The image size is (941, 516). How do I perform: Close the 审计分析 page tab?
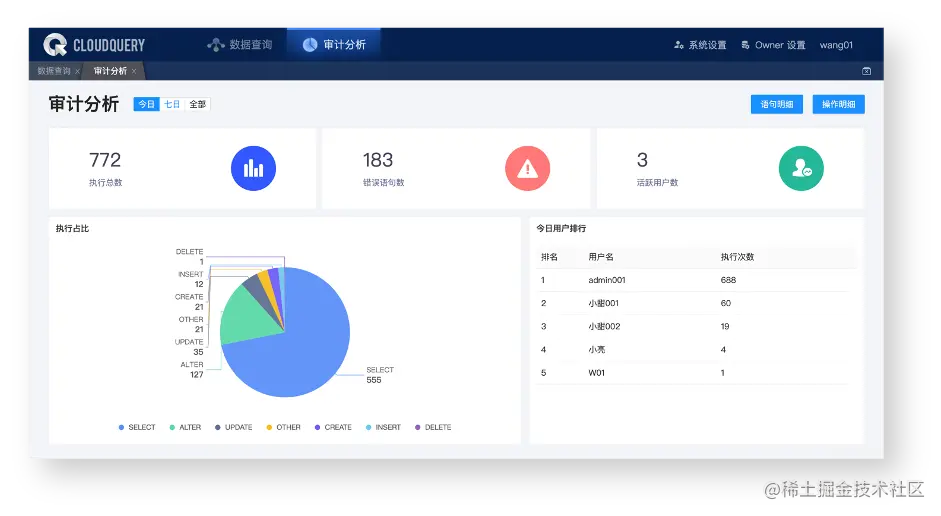click(x=134, y=71)
